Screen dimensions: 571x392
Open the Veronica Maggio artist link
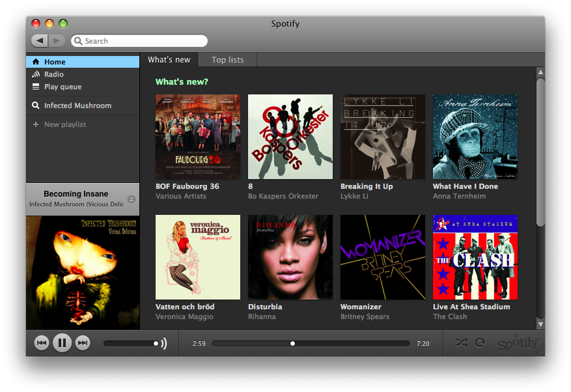(184, 316)
